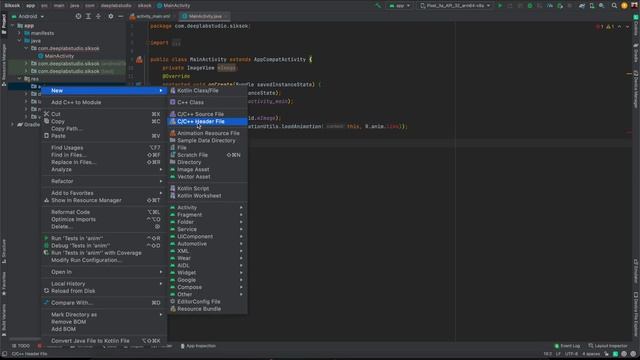Run the app with the green play icon
640x360 pixels.
500,6
